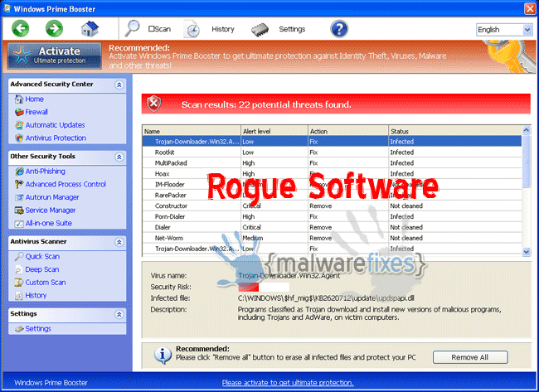The image size is (539, 392).
Task: Click the Antivirus Protection shield icon
Action: point(19,138)
